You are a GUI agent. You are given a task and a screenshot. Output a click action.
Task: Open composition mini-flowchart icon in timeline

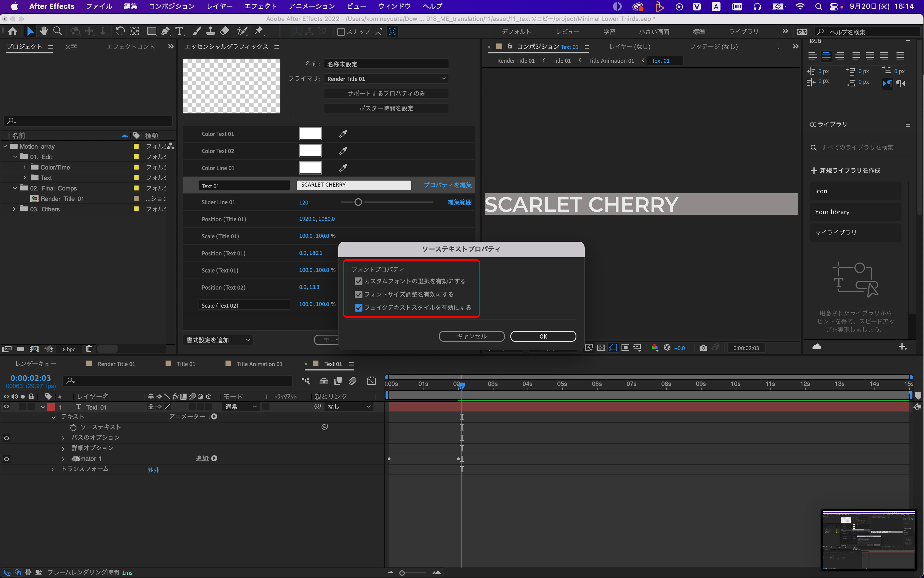pos(306,381)
